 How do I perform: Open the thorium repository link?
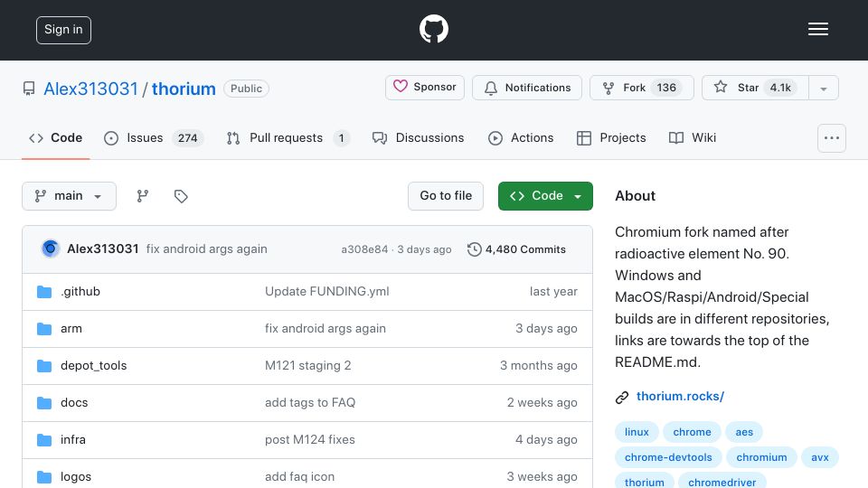[x=184, y=89]
